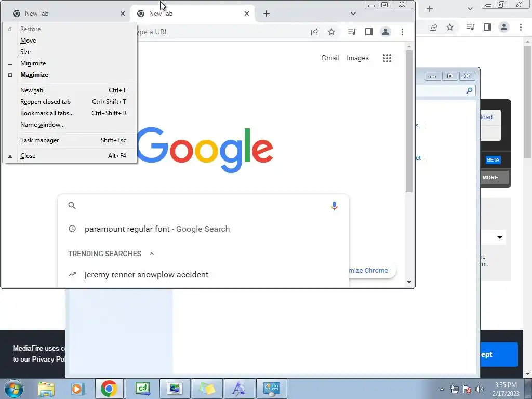
Task: Open Google apps grid icon
Action: tap(387, 58)
